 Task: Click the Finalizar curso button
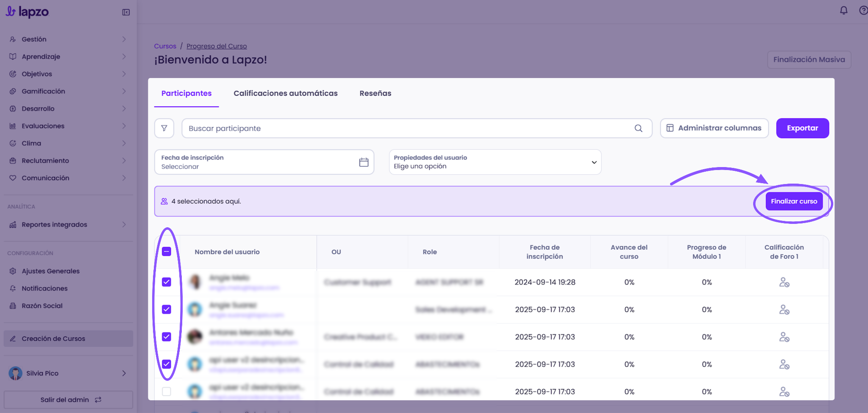(x=794, y=201)
